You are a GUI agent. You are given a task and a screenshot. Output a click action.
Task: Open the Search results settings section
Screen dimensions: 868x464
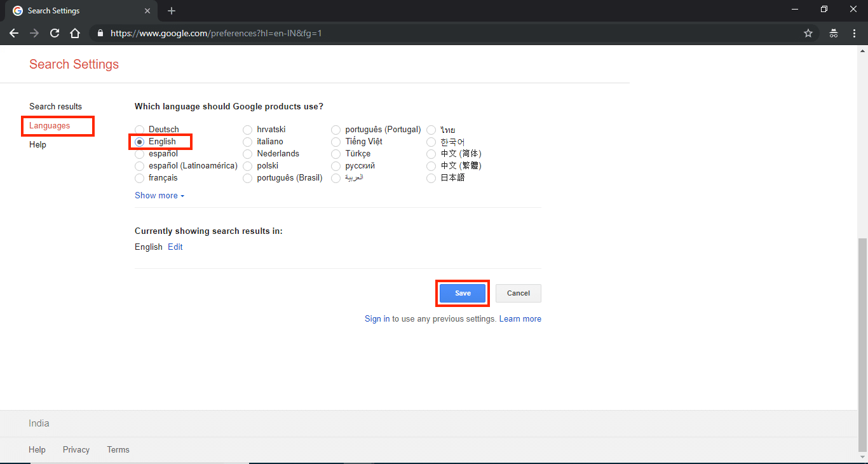pos(55,106)
